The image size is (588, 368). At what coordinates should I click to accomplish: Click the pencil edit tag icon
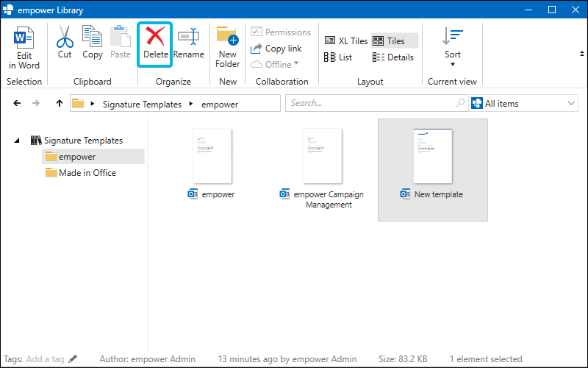73,359
